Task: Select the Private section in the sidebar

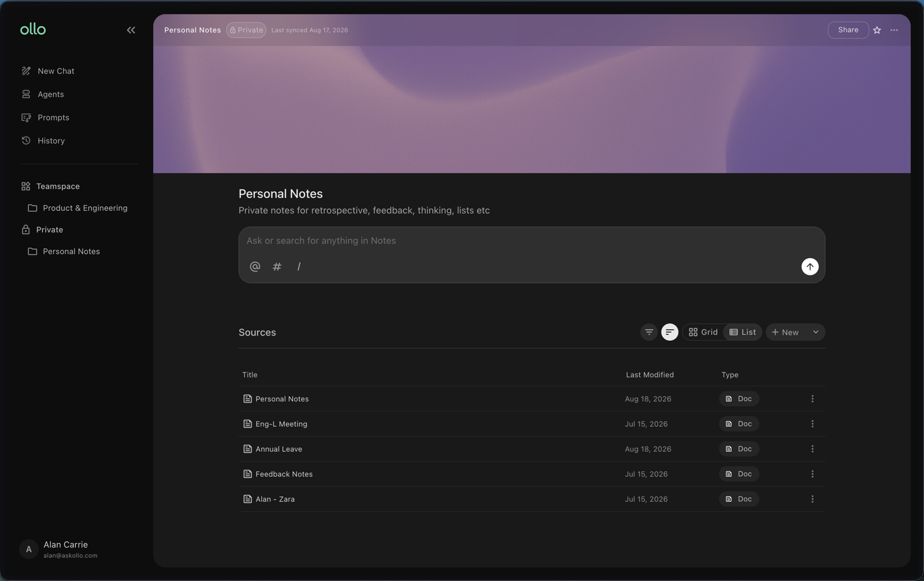Action: [x=42, y=229]
